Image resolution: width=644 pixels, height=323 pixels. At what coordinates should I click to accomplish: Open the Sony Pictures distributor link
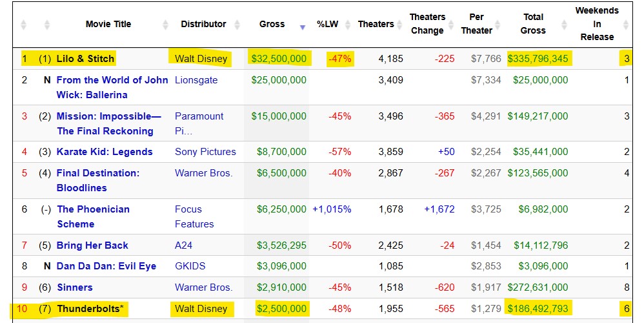click(x=205, y=152)
